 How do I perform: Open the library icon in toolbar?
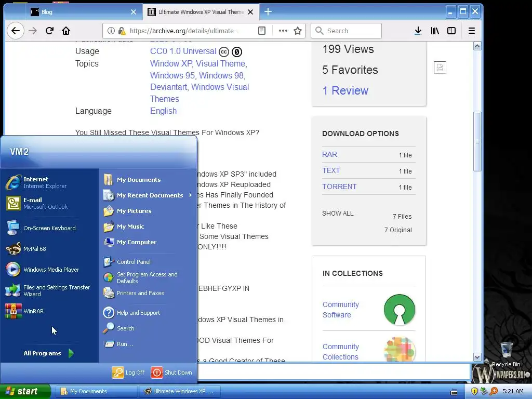[x=435, y=31]
